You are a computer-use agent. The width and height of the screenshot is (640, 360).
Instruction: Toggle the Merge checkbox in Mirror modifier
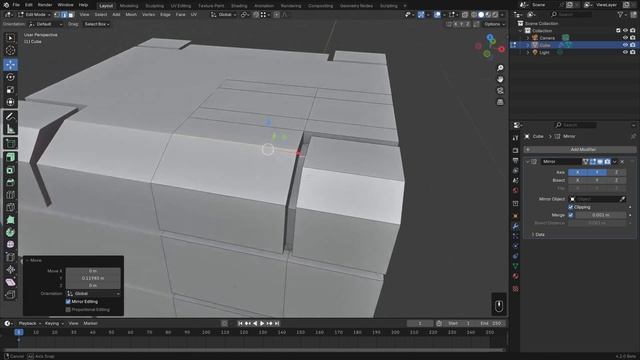pyautogui.click(x=571, y=215)
